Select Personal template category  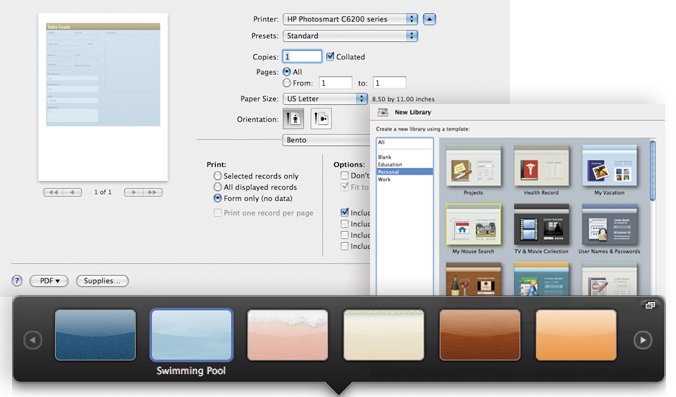pos(404,172)
